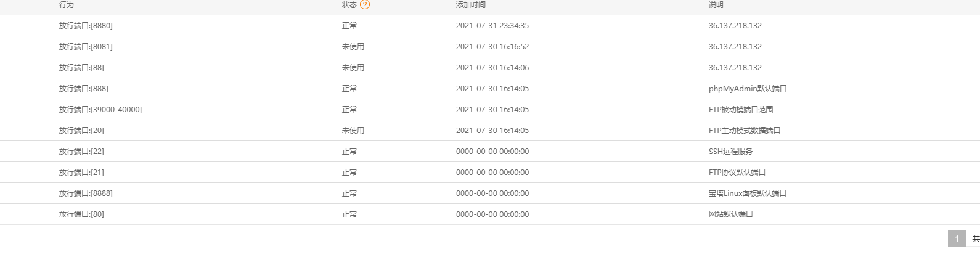Select page 1 pagination button
The image size is (980, 260).
point(957,238)
